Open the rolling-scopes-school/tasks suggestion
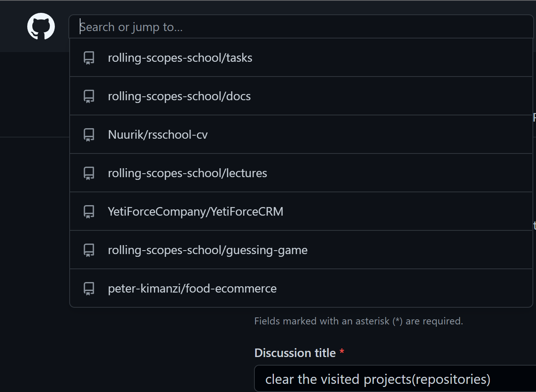536x392 pixels. click(x=180, y=57)
